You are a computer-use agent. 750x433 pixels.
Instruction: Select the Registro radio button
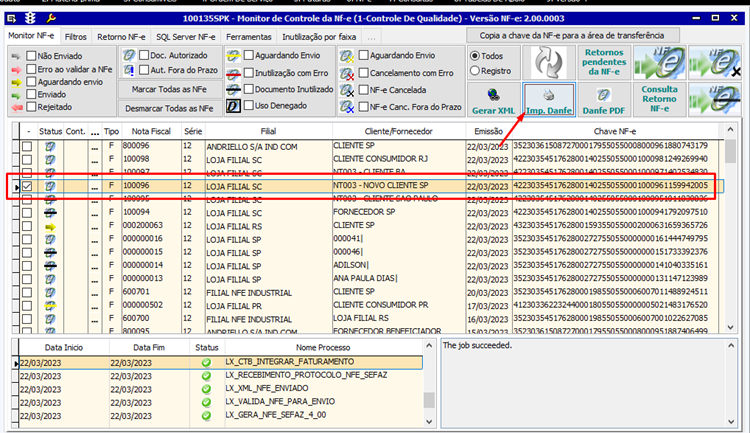(x=473, y=71)
